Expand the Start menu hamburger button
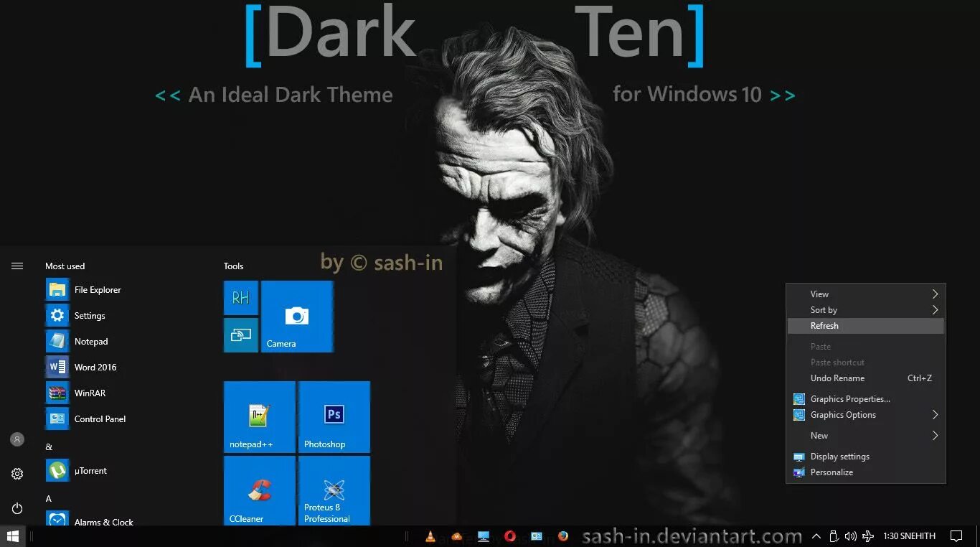 pyautogui.click(x=17, y=266)
